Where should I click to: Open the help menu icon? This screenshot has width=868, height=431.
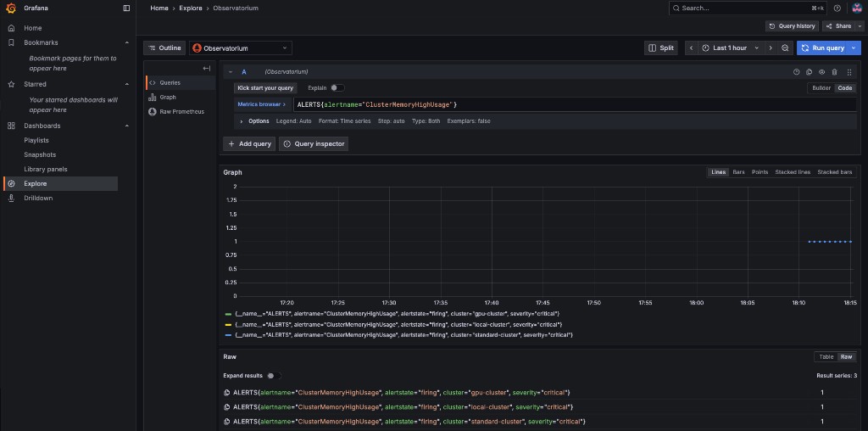coord(837,8)
